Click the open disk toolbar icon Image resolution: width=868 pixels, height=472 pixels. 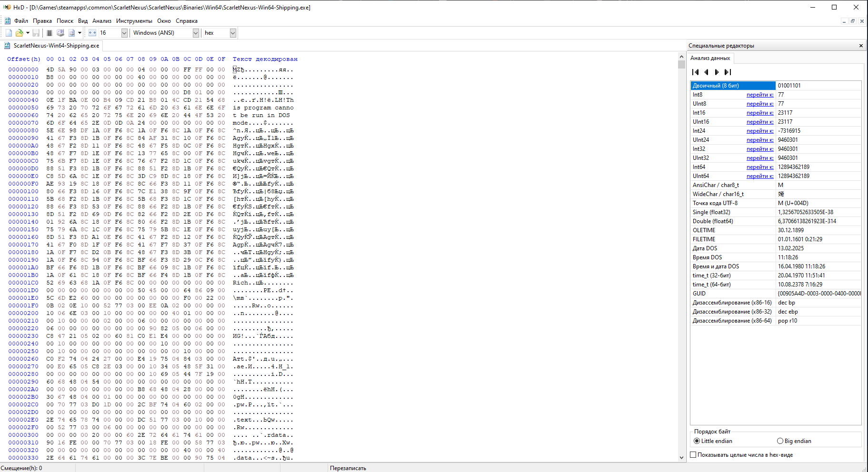[x=60, y=33]
